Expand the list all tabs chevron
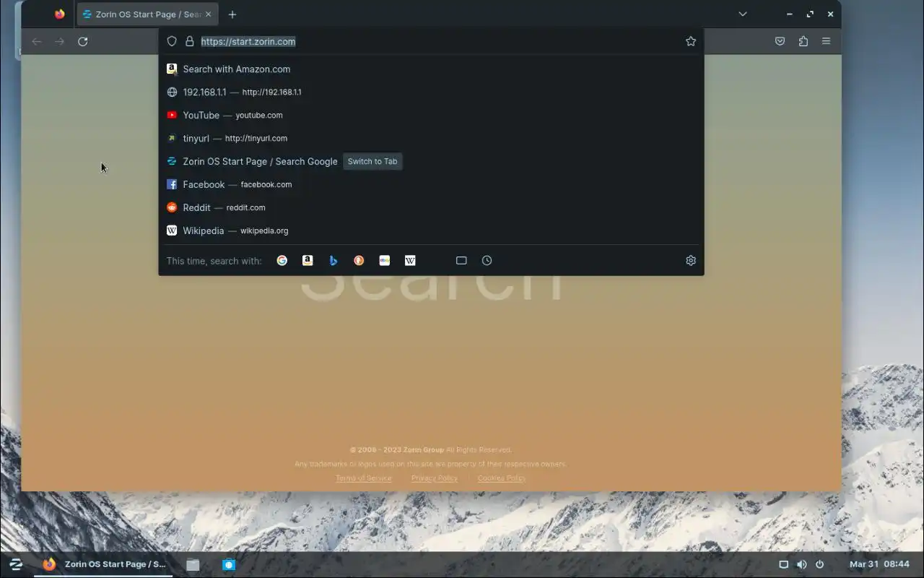Screen dimensions: 924x578 click(742, 14)
